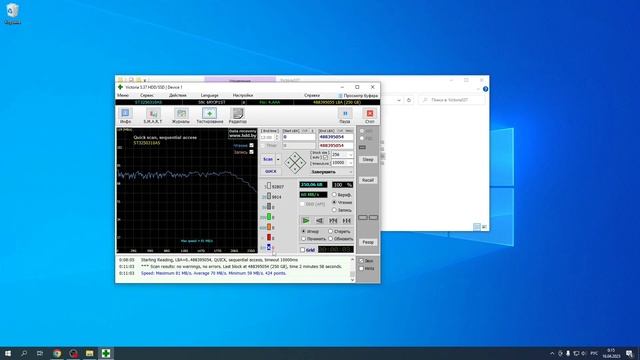Toggle the Чтение graph checkbox
Viewport: 640px width, 360px height.
pos(251,145)
